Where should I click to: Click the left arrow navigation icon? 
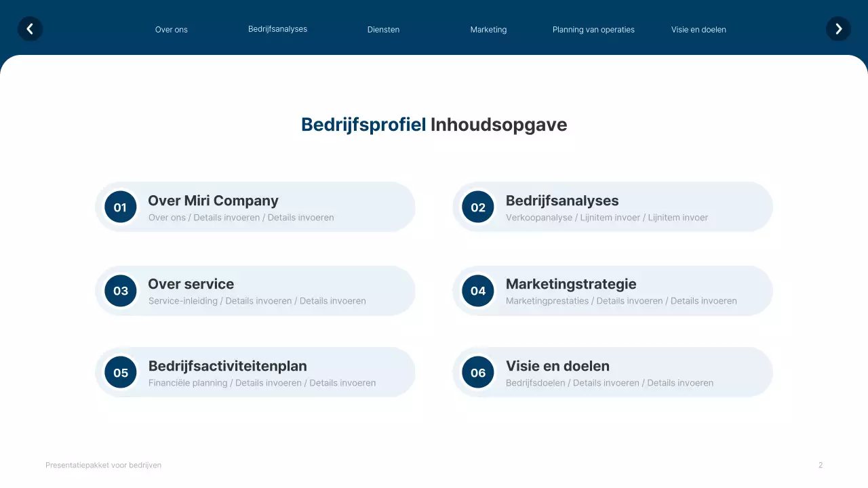point(30,28)
